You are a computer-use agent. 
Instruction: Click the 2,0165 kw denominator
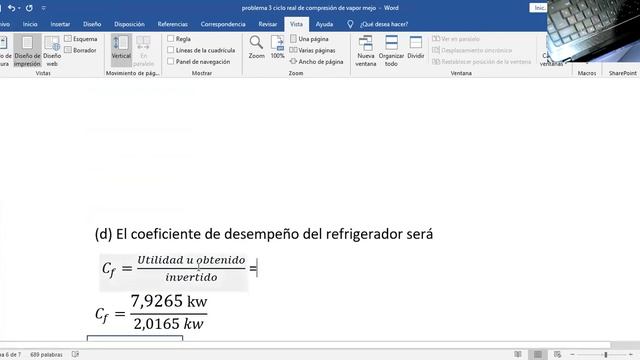pos(169,324)
